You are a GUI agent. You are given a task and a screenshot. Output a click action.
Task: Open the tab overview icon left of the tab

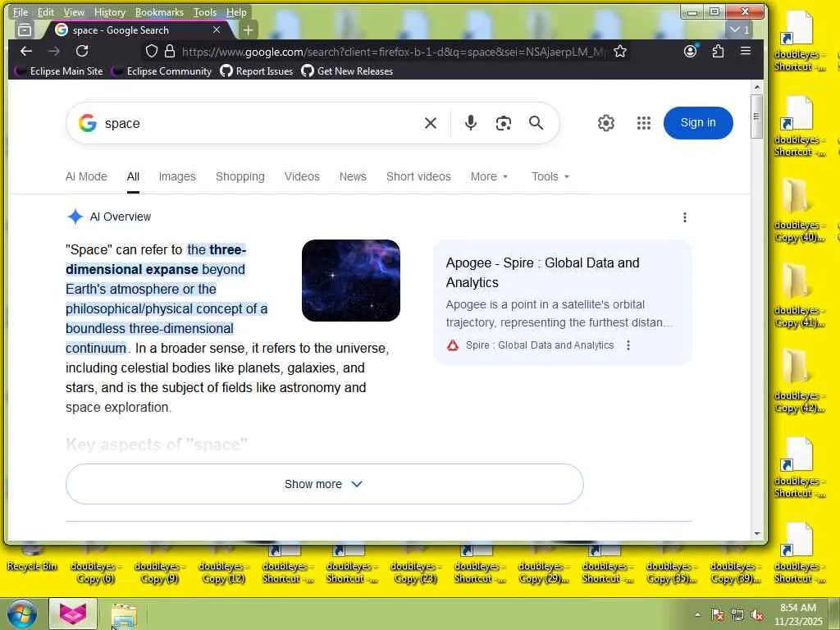pyautogui.click(x=25, y=30)
